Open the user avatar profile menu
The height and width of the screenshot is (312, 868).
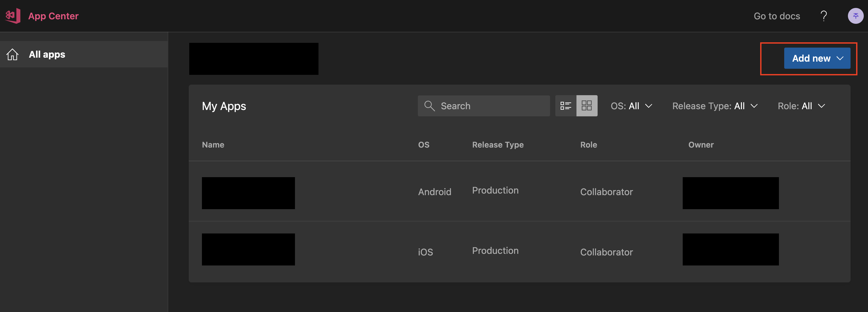[x=855, y=16]
